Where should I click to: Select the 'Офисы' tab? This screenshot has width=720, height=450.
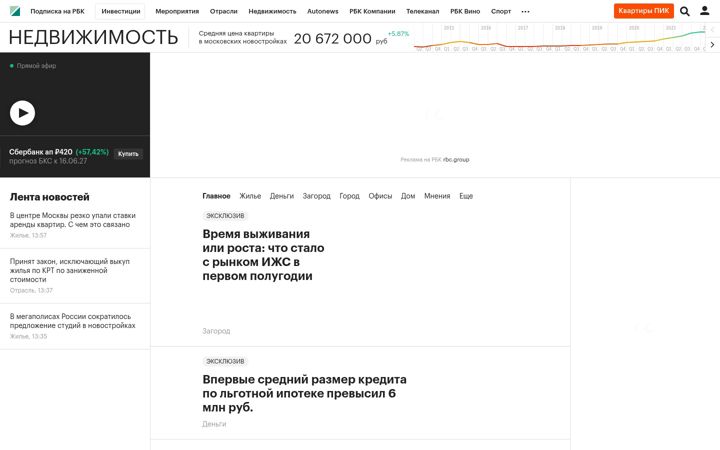380,196
